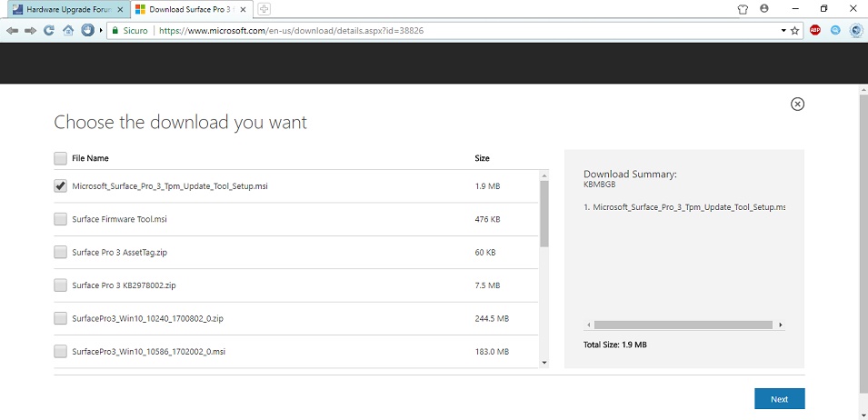The image size is (868, 420).
Task: Open the blue globe icon at toolbar end
Action: tap(856, 30)
